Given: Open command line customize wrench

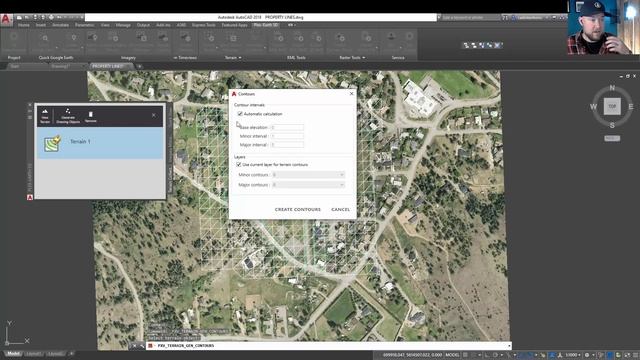Looking at the screenshot, I should point(142,346).
